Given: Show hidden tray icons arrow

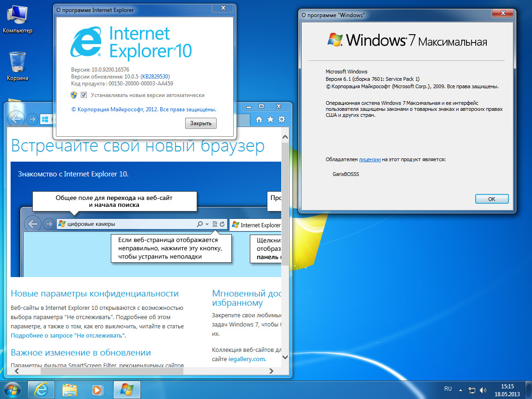Looking at the screenshot, I should 460,390.
